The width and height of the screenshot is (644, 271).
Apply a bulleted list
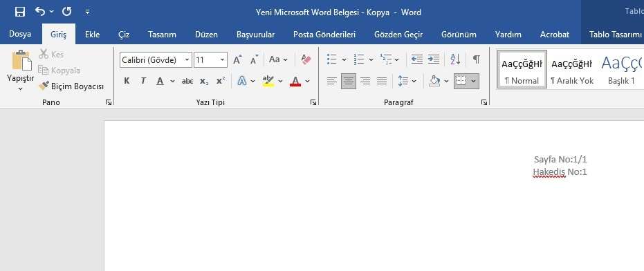point(332,59)
